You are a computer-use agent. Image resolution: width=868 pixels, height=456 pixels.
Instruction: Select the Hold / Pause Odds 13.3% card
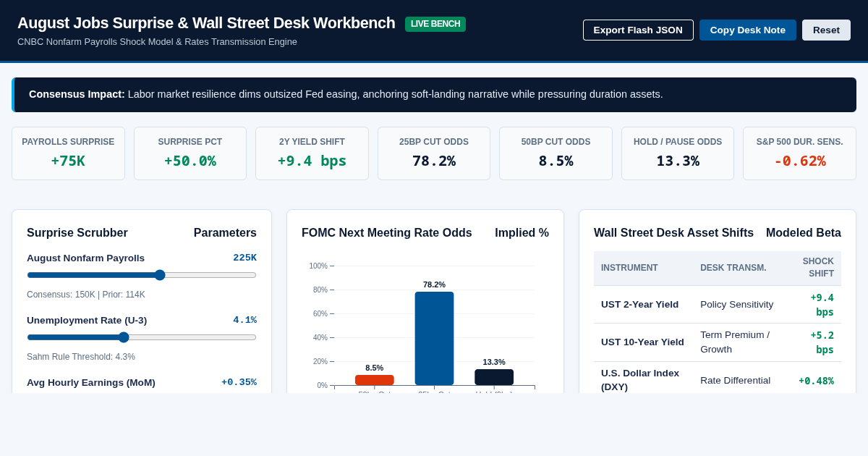[678, 153]
